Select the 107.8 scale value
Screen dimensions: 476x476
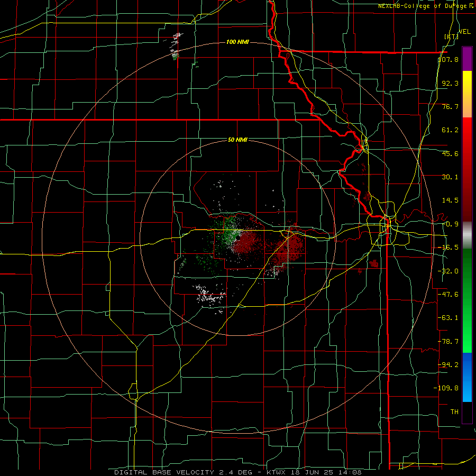click(448, 59)
